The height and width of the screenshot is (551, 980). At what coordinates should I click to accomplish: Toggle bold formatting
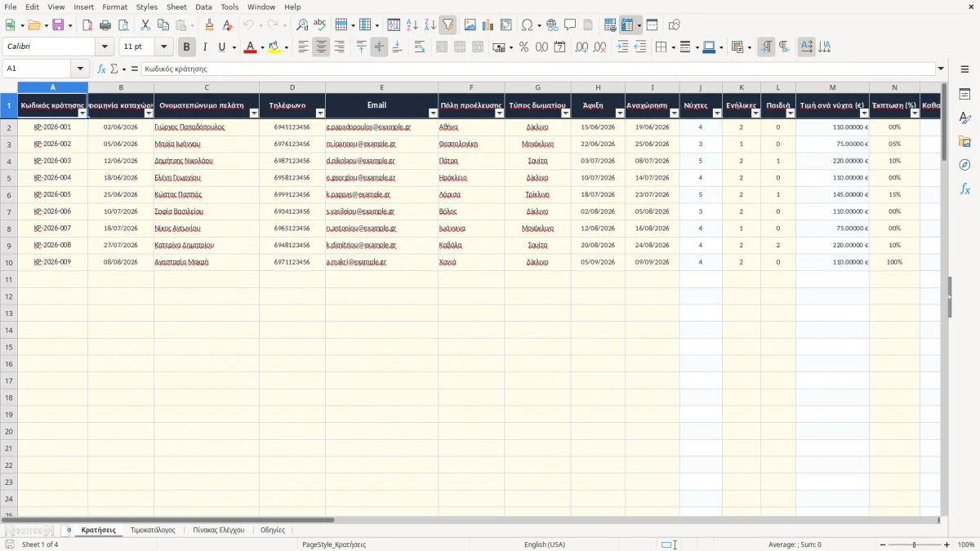tap(187, 47)
